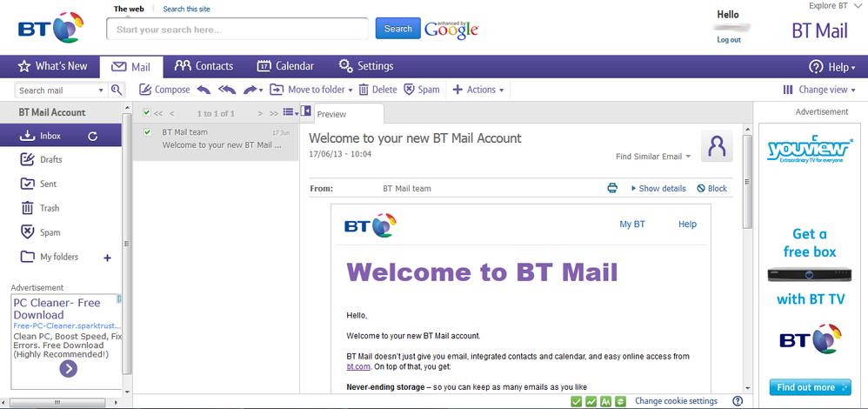Click the Reply All double-arrow icon

coord(227,90)
